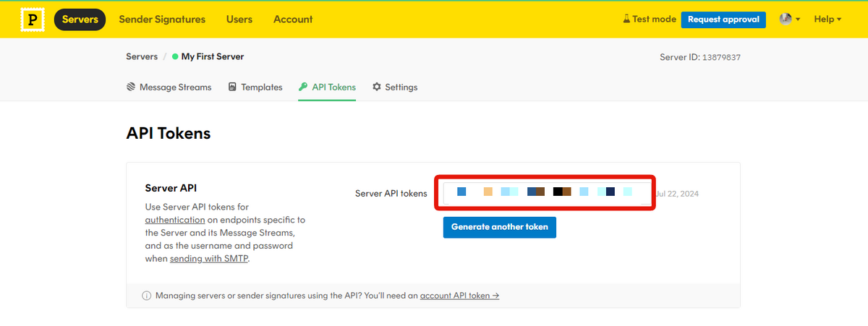Viewport: 868px width, 326px height.
Task: Open the Settings tab
Action: tap(395, 87)
